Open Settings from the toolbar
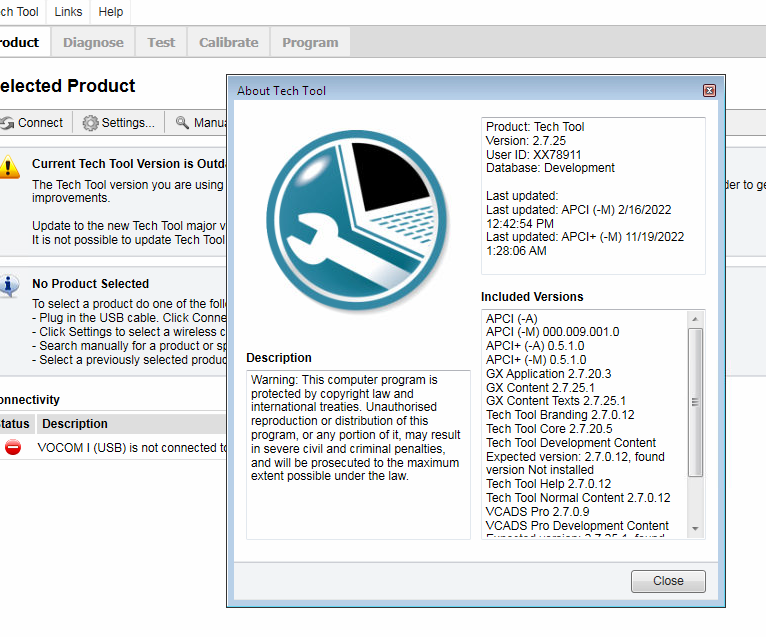Image resolution: width=766 pixels, height=637 pixels. (x=119, y=123)
